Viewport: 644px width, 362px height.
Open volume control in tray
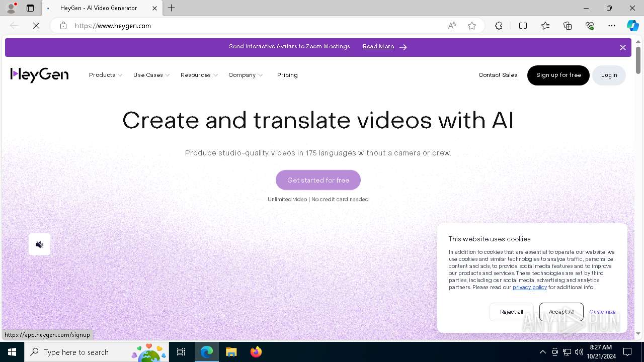pos(579,352)
